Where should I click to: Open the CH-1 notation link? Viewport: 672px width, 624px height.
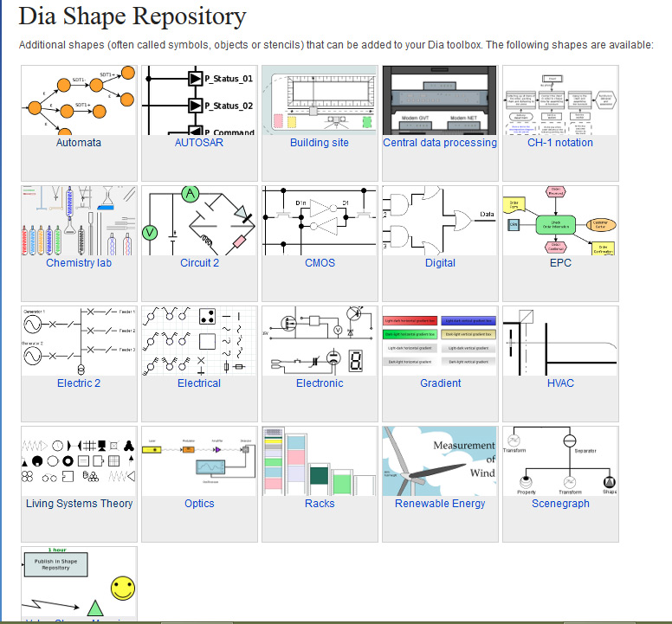(x=560, y=143)
